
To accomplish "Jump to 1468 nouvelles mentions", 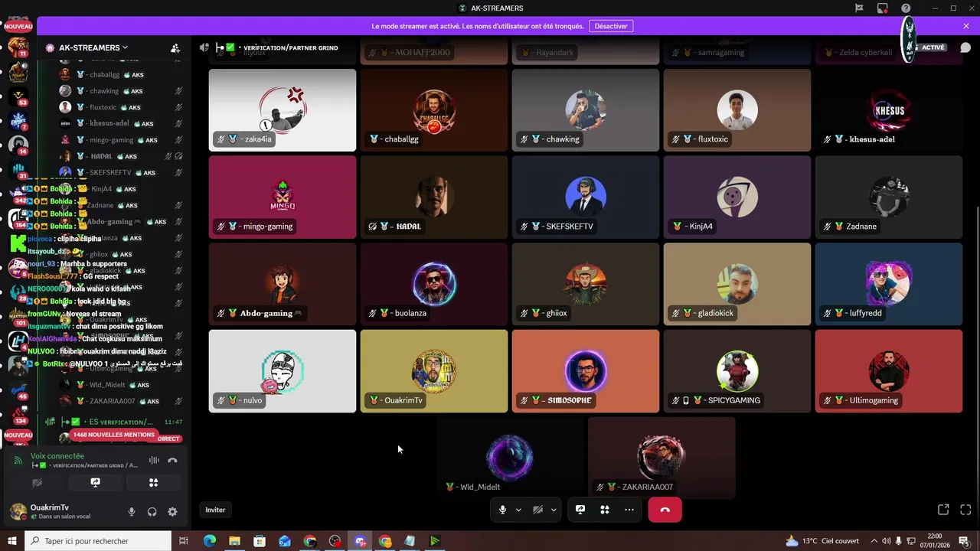I will point(114,435).
